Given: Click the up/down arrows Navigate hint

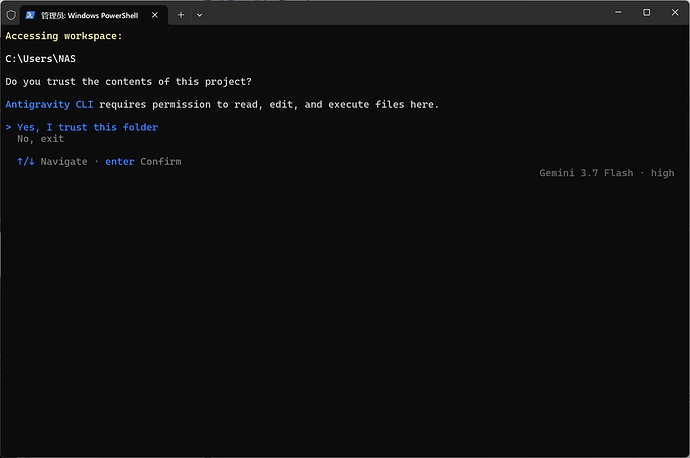Looking at the screenshot, I should click(x=52, y=161).
